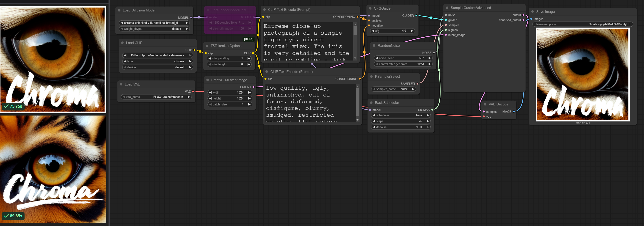This screenshot has width=644, height=226.
Task: Collapse the T5TokenizerOptions node dot
Action: click(207, 46)
